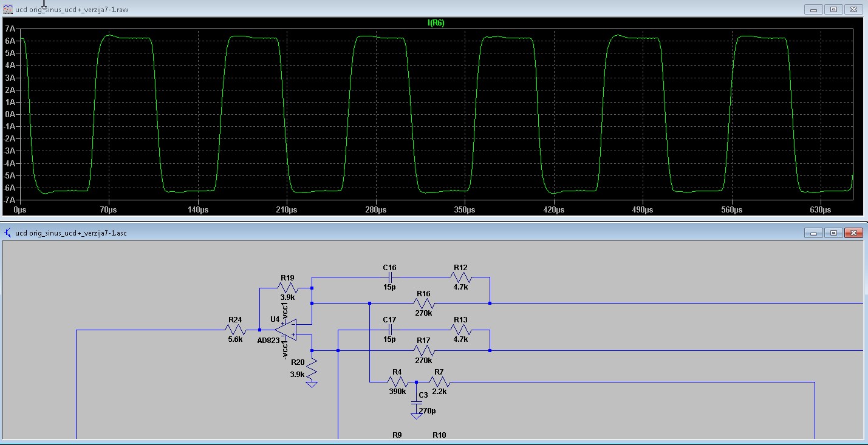Click the -7A label on vertical axis
The width and height of the screenshot is (868, 445).
click(9, 200)
